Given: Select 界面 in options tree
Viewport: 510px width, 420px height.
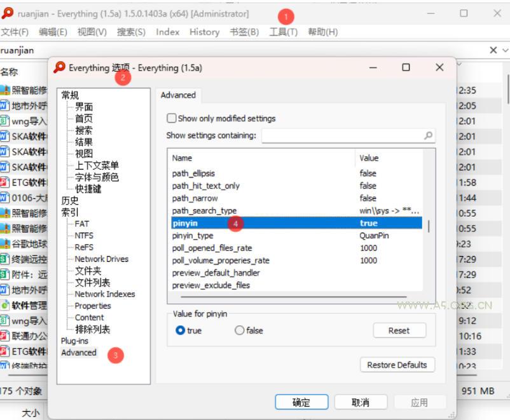Looking at the screenshot, I should [x=84, y=107].
